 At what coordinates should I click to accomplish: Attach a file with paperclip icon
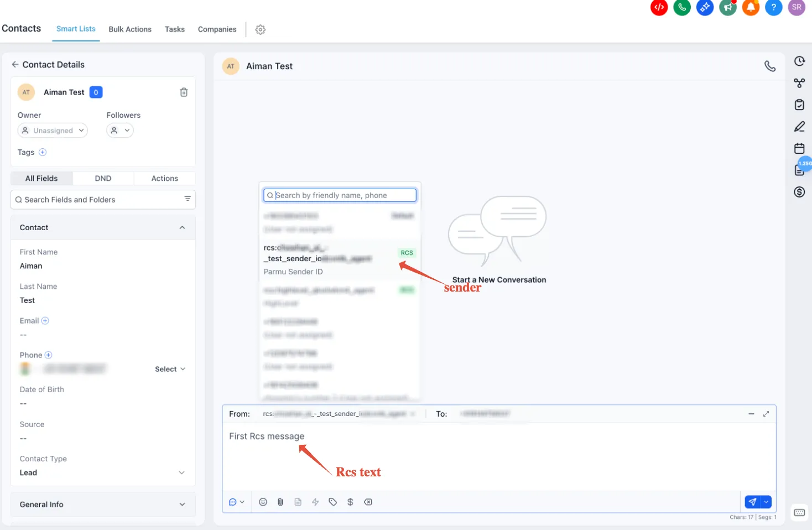click(280, 502)
